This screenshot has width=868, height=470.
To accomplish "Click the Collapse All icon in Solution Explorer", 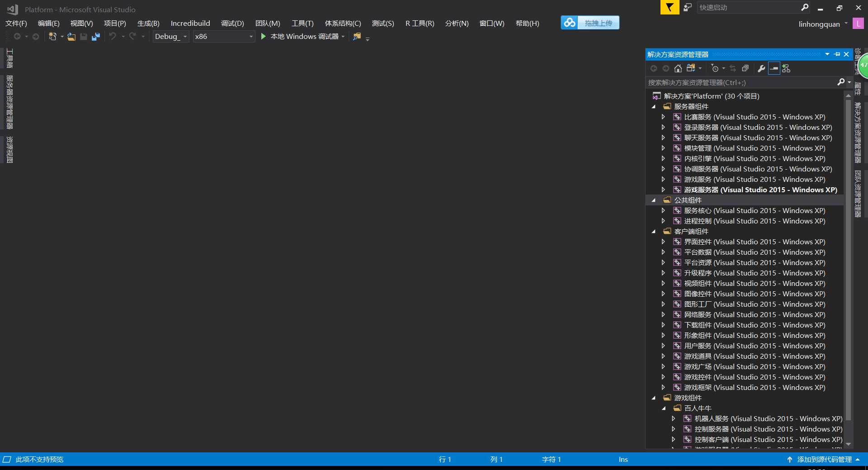I will (745, 68).
